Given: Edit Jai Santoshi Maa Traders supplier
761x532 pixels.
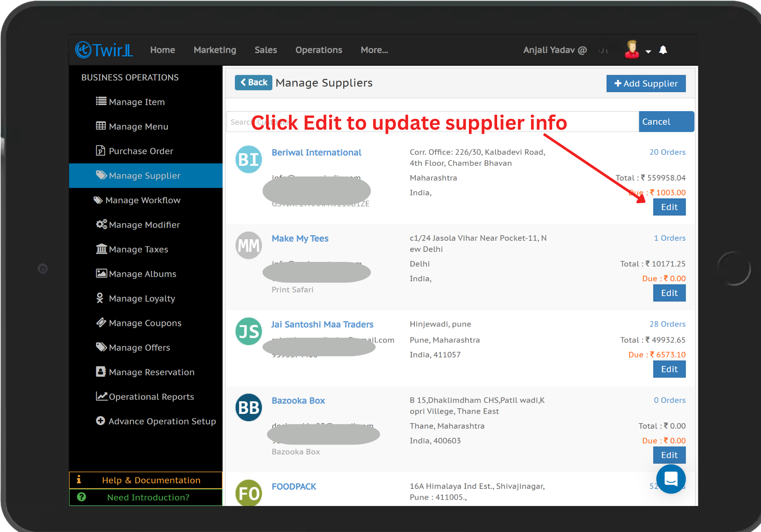Looking at the screenshot, I should tap(669, 369).
